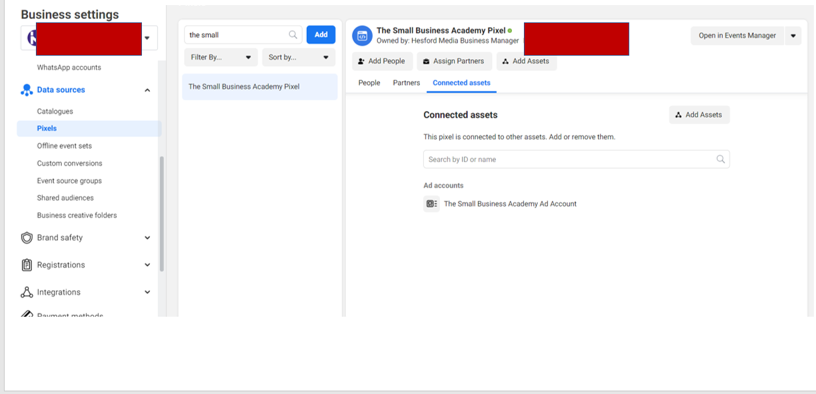Click the sidebar vertical scrollbar
Image resolution: width=816 pixels, height=394 pixels.
pyautogui.click(x=162, y=213)
